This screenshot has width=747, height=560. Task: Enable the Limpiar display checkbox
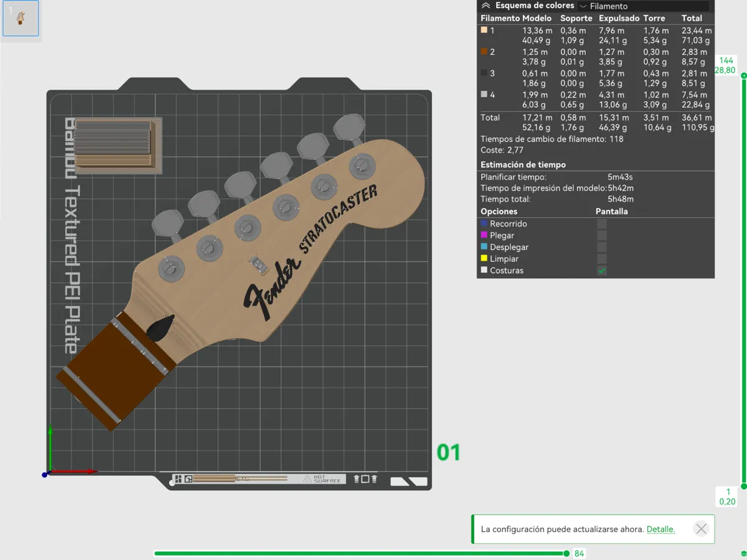[x=602, y=259]
